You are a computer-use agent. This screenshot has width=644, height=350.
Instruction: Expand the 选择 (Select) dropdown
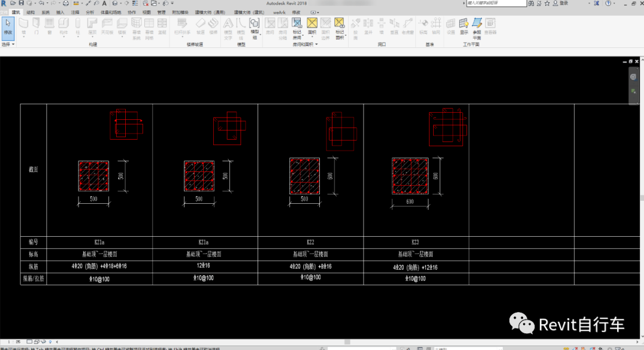(x=8, y=44)
